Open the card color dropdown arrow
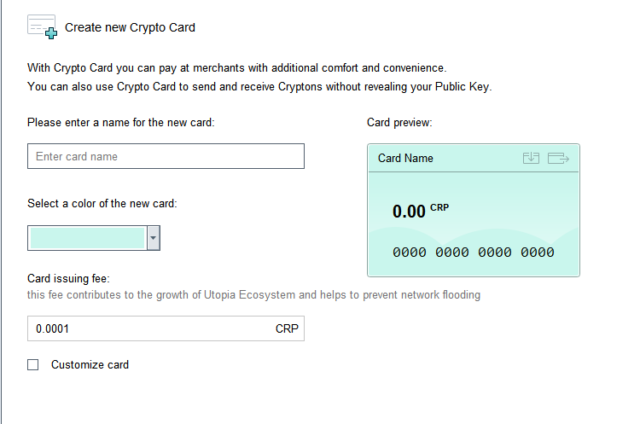 (x=153, y=238)
